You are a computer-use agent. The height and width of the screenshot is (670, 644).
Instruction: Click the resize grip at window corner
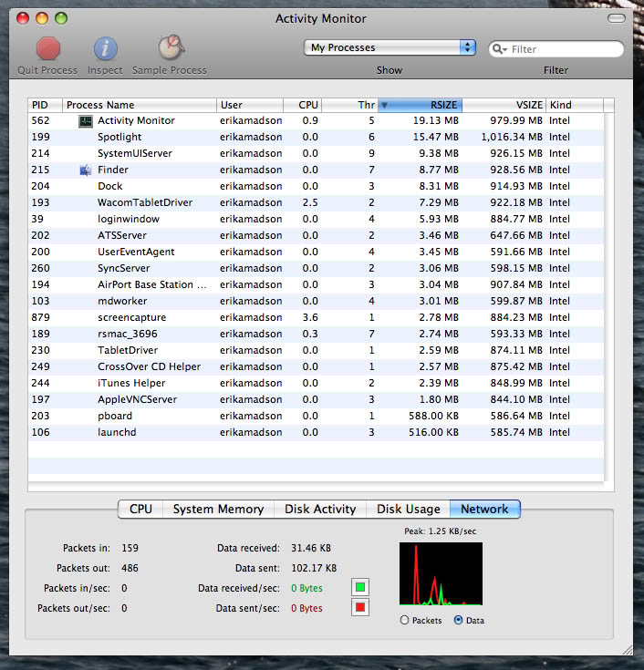pos(628,650)
